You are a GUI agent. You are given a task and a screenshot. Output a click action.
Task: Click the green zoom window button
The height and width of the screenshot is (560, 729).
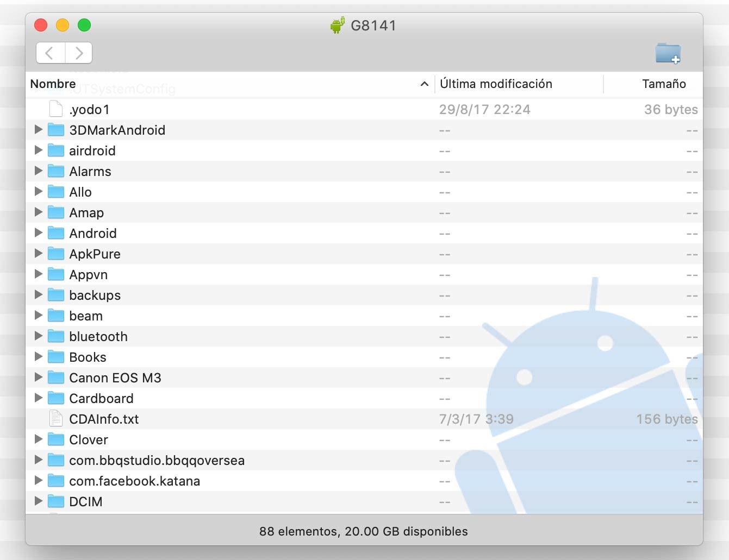click(84, 25)
